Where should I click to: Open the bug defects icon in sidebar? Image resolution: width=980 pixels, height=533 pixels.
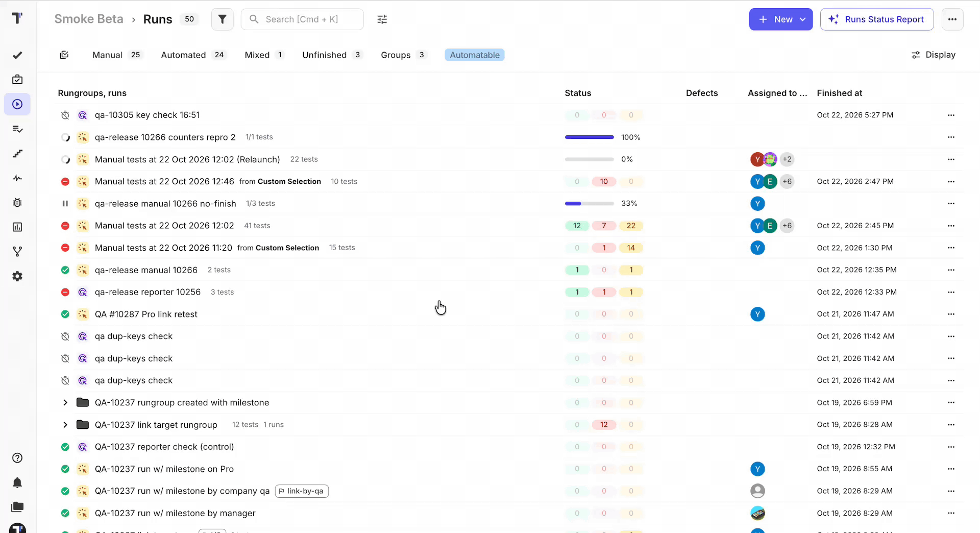click(x=17, y=203)
